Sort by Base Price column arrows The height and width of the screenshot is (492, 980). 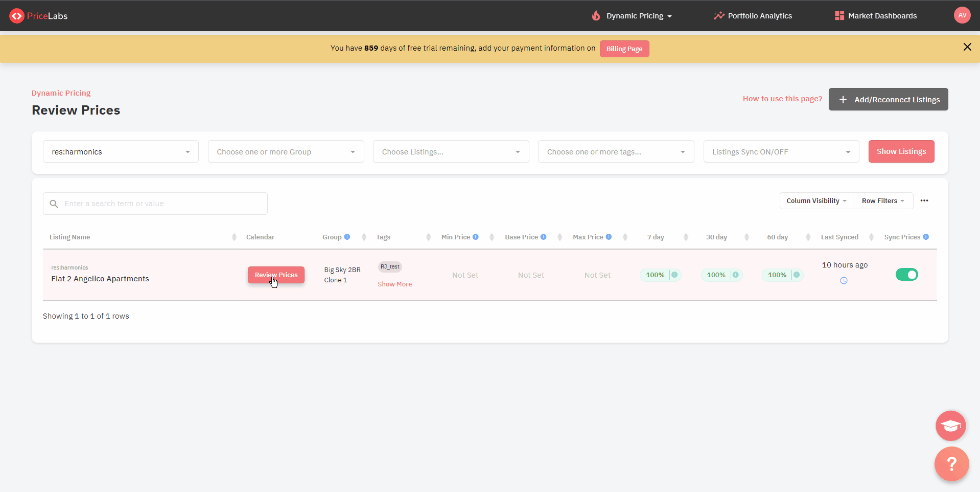pyautogui.click(x=559, y=237)
